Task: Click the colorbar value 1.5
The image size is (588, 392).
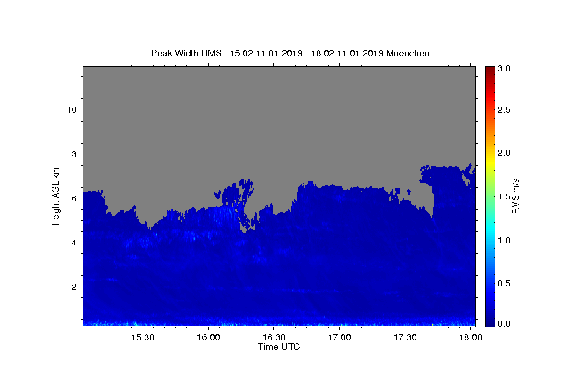Action: [505, 197]
